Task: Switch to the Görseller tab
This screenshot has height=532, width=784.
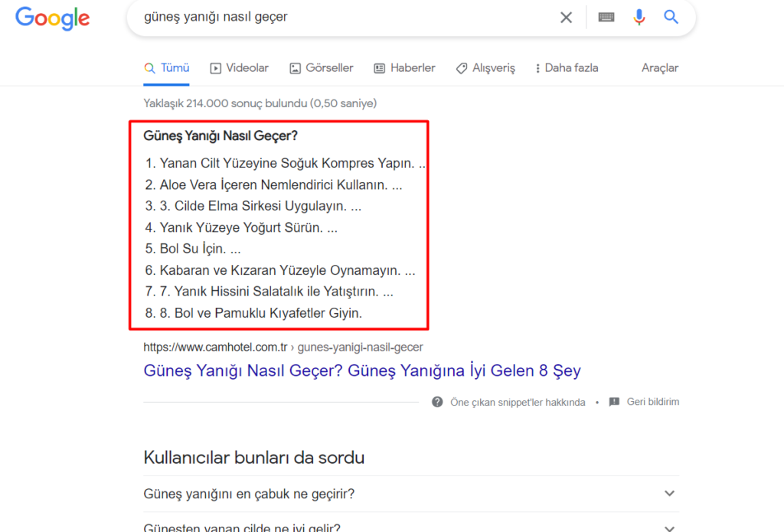Action: (x=322, y=68)
